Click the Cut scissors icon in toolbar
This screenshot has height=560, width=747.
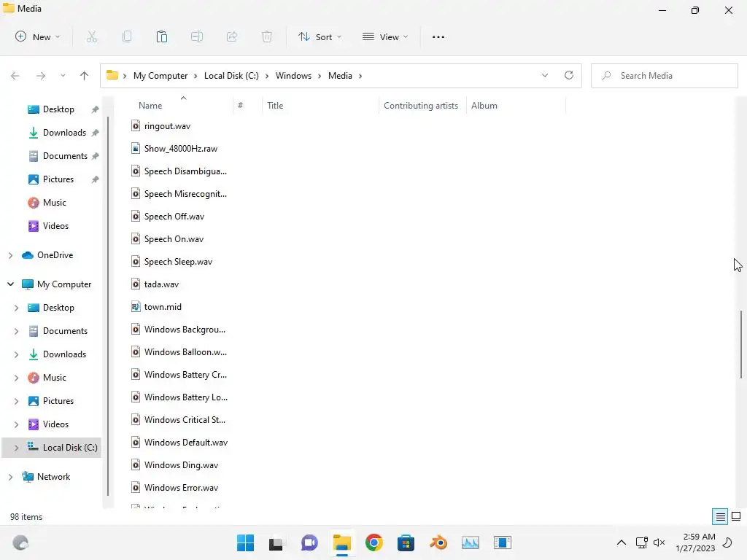(92, 36)
